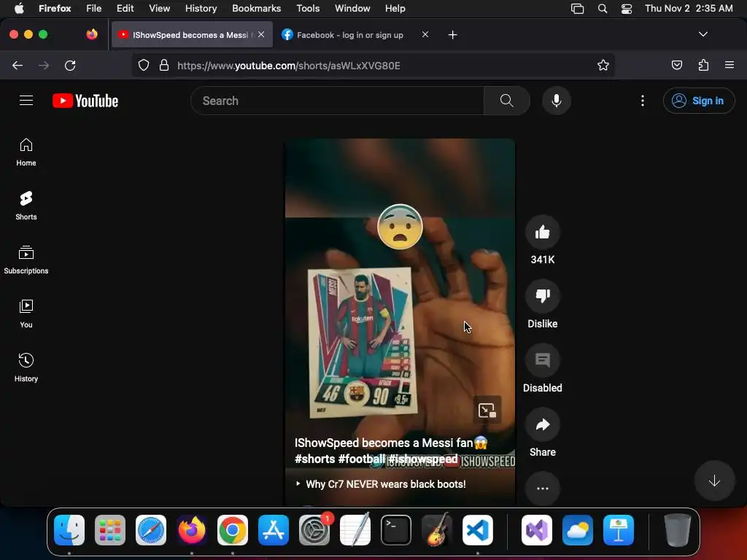Open the View menu
Screen dimensions: 747x560
[x=159, y=8]
